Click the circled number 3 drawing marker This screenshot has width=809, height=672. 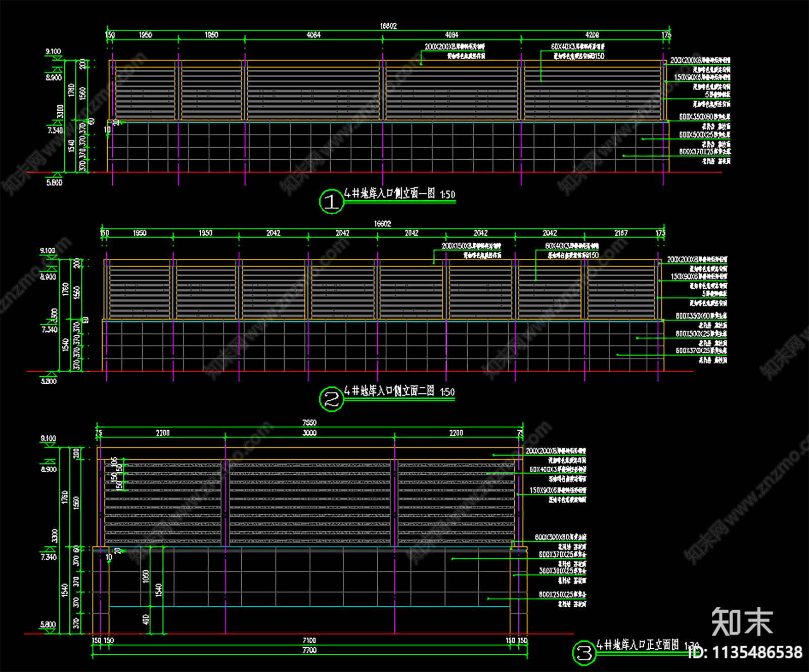(x=584, y=653)
